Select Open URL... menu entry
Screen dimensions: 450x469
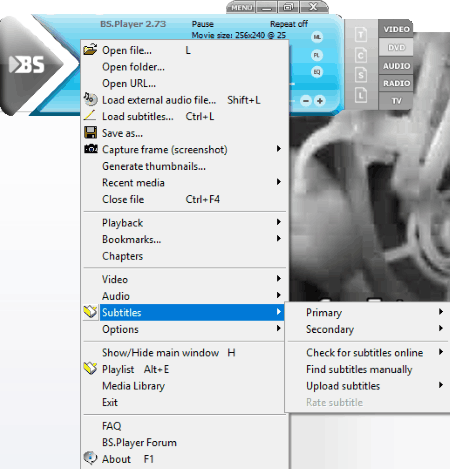tap(185, 83)
